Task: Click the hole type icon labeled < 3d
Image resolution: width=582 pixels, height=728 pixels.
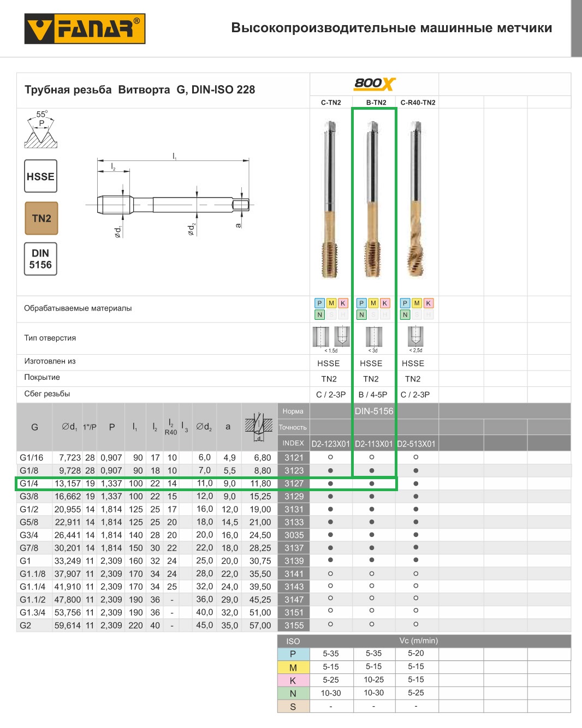Action: click(x=373, y=337)
